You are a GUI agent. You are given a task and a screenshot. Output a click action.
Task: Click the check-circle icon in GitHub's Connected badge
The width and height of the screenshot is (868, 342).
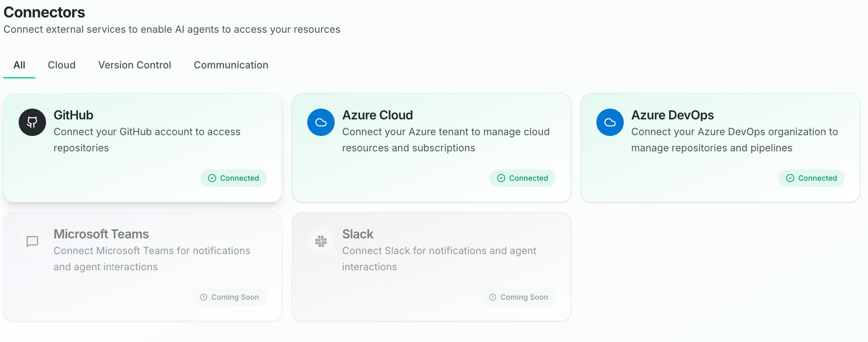point(212,178)
